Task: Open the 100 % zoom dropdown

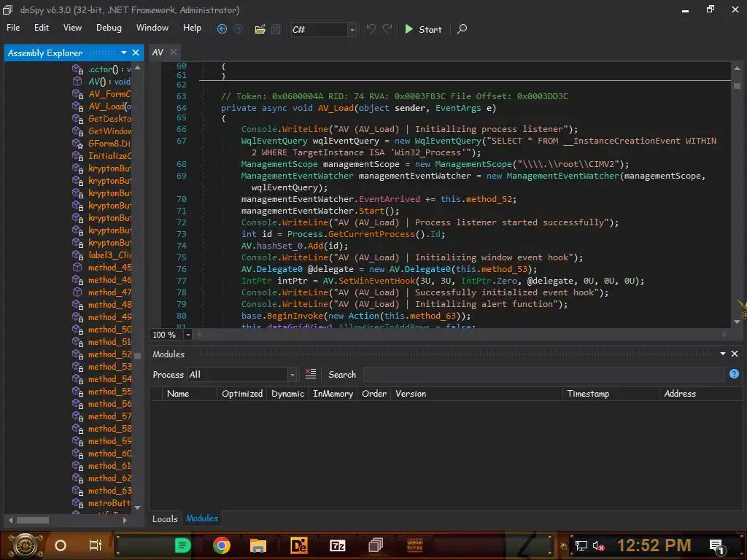Action: (x=187, y=335)
